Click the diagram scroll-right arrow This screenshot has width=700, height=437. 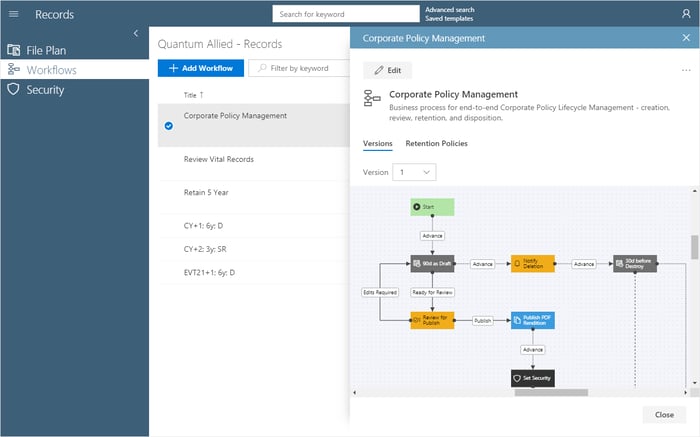[686, 393]
